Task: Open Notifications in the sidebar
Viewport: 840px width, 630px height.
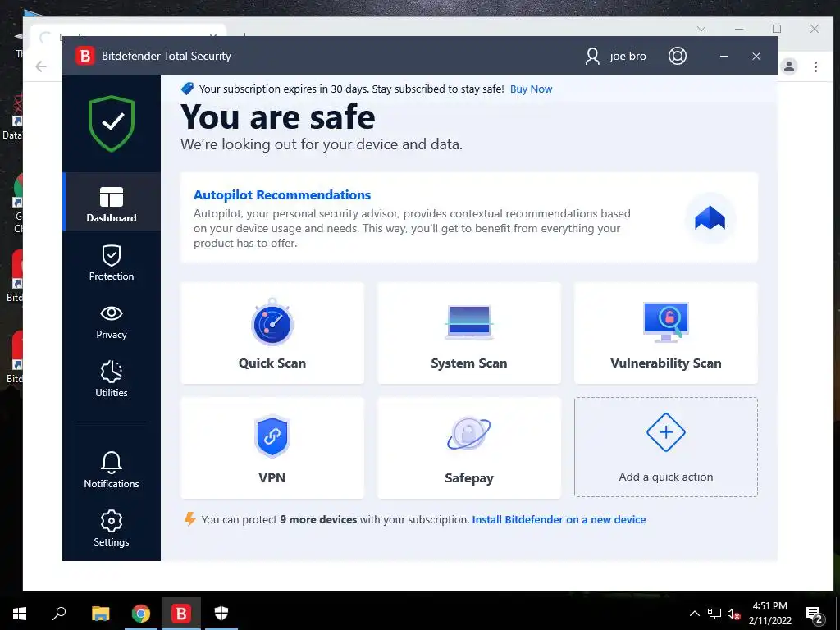Action: [x=112, y=469]
